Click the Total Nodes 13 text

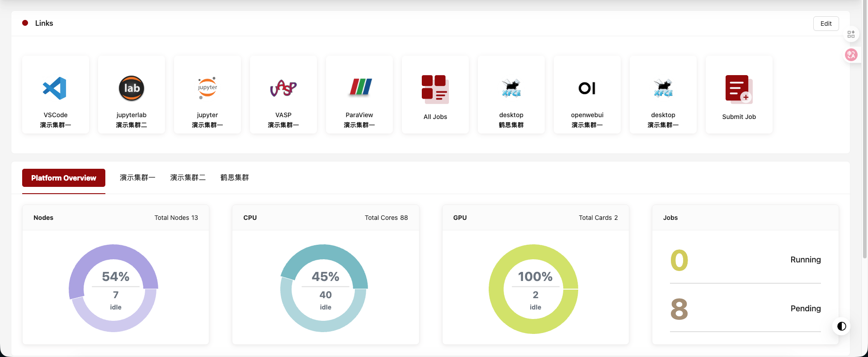click(x=176, y=218)
